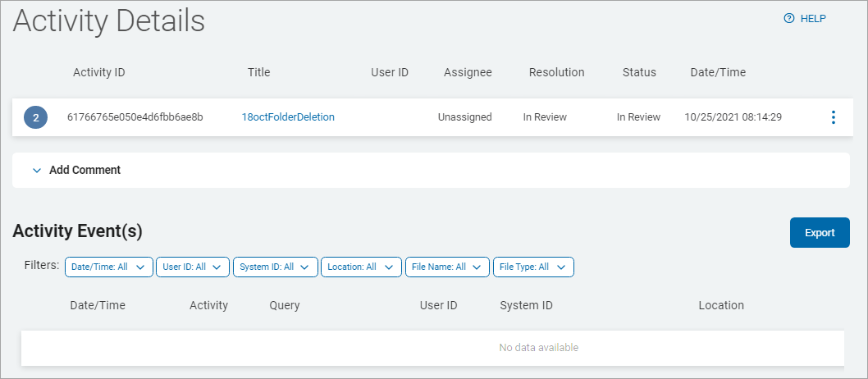
Task: Click the Unassigned assignee value
Action: click(x=464, y=117)
